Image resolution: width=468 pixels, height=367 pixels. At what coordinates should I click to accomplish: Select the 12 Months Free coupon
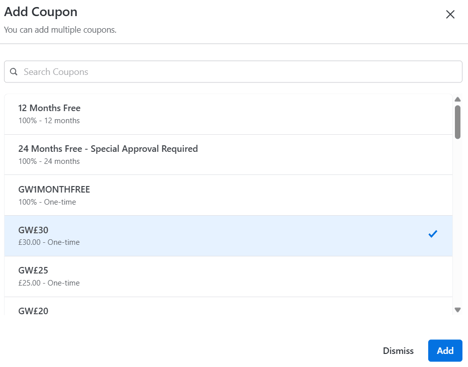[228, 114]
